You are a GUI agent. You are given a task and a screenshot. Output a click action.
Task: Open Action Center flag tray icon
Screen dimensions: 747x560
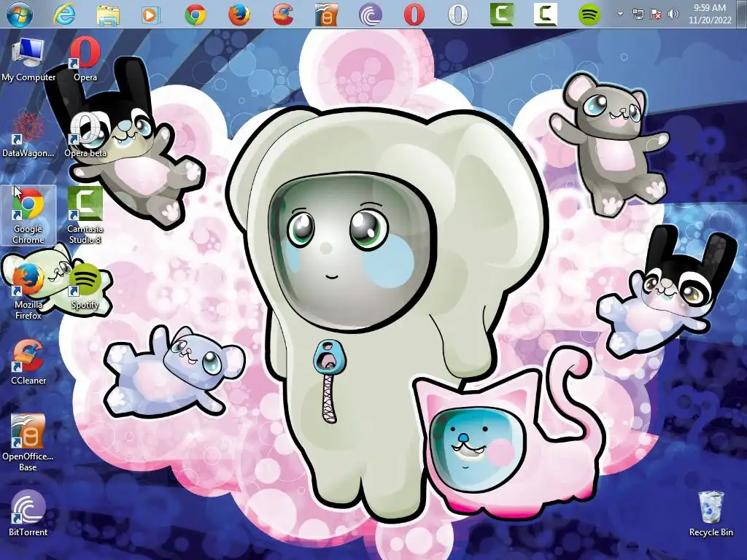pos(656,15)
